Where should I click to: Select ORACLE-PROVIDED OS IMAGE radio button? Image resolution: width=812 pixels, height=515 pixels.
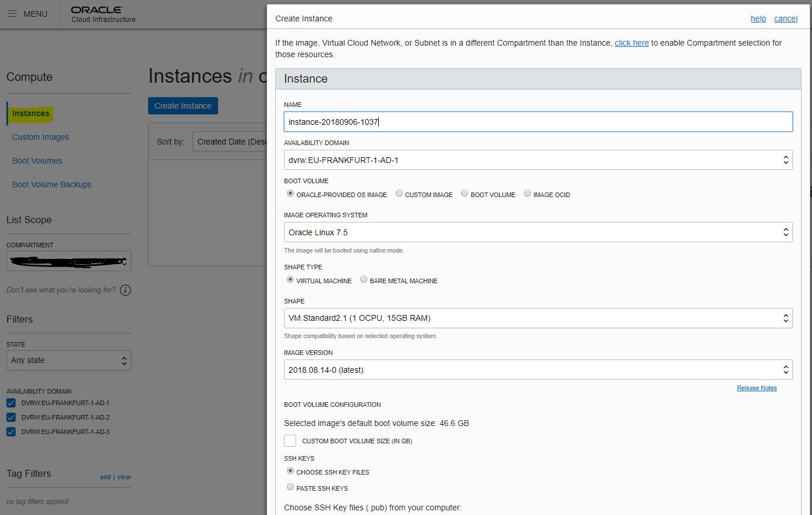pyautogui.click(x=290, y=194)
